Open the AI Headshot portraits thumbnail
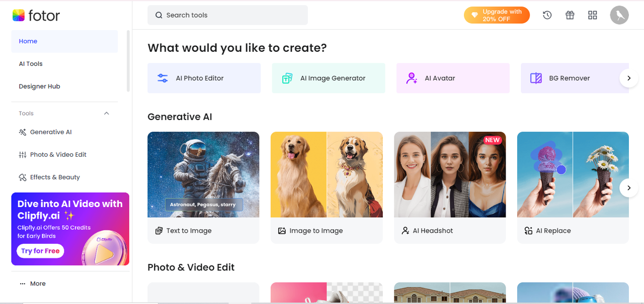644x304 pixels. coord(450,174)
